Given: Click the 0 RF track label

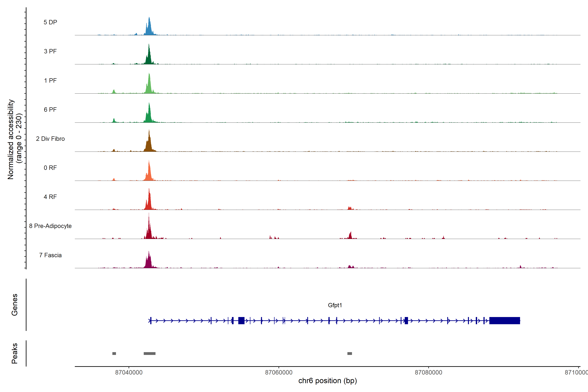Looking at the screenshot, I should pos(50,168).
